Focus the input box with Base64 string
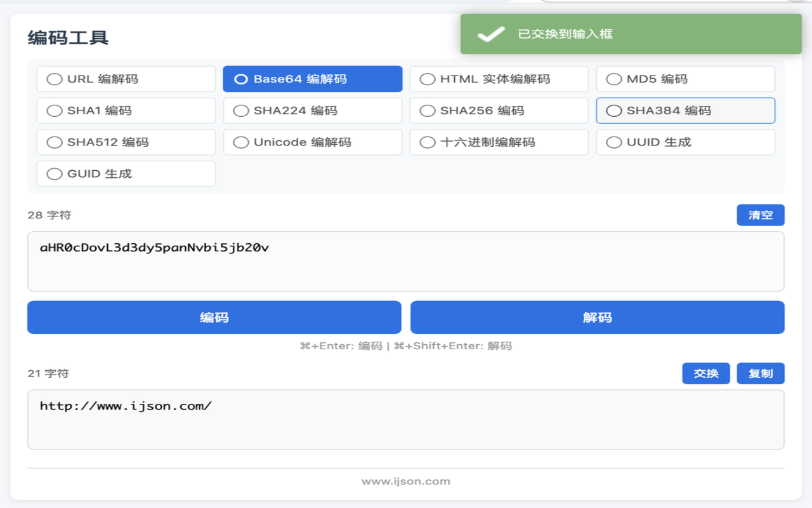 click(x=406, y=262)
